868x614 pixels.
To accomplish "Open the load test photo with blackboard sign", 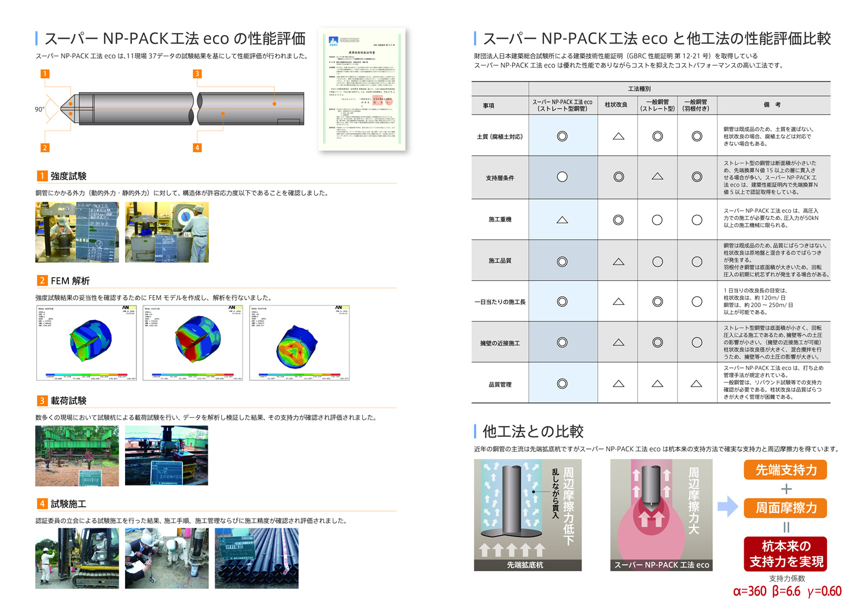I will coord(167,455).
